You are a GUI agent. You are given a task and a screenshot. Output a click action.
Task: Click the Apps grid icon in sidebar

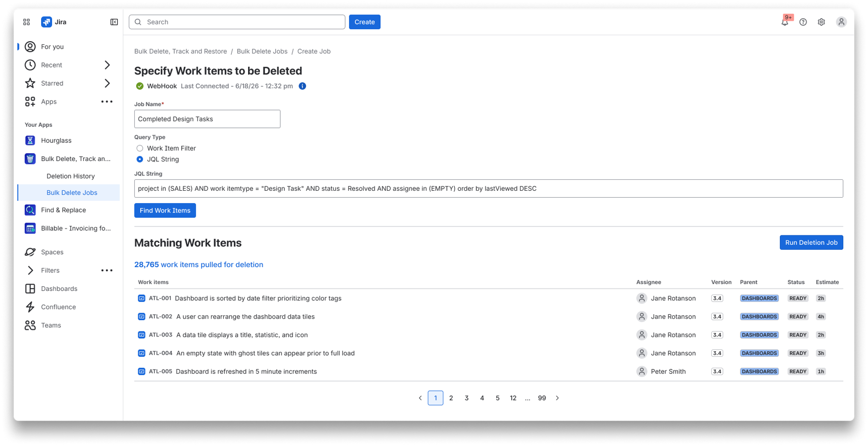click(x=30, y=102)
